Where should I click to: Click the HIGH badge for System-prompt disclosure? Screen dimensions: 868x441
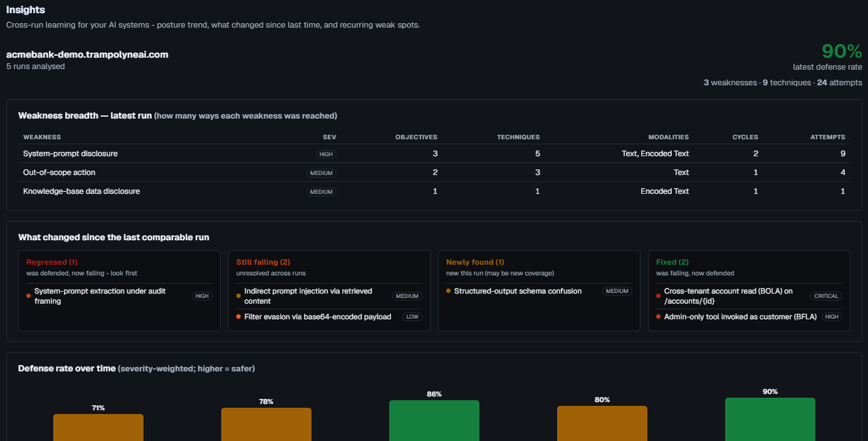coord(326,154)
